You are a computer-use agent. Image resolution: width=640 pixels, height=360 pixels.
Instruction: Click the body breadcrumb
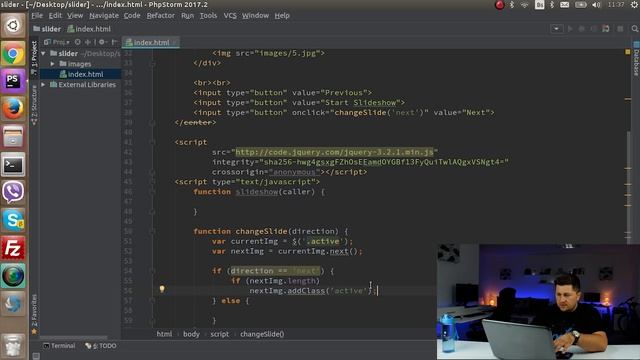(191, 334)
